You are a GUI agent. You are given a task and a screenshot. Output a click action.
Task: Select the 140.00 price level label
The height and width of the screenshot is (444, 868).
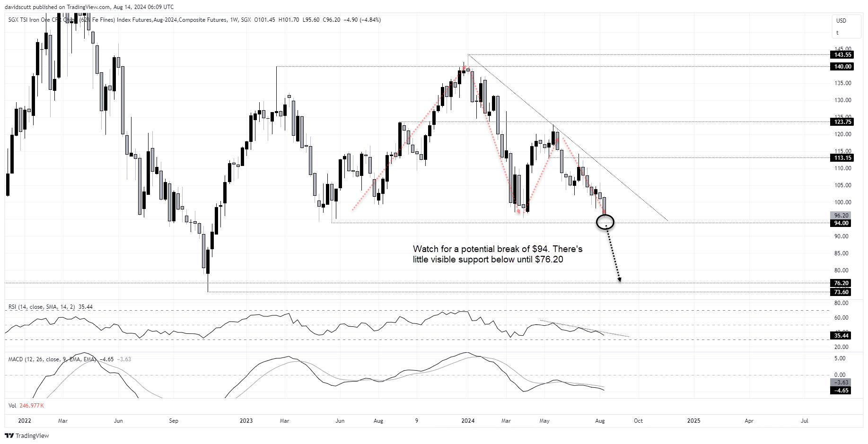pyautogui.click(x=842, y=67)
